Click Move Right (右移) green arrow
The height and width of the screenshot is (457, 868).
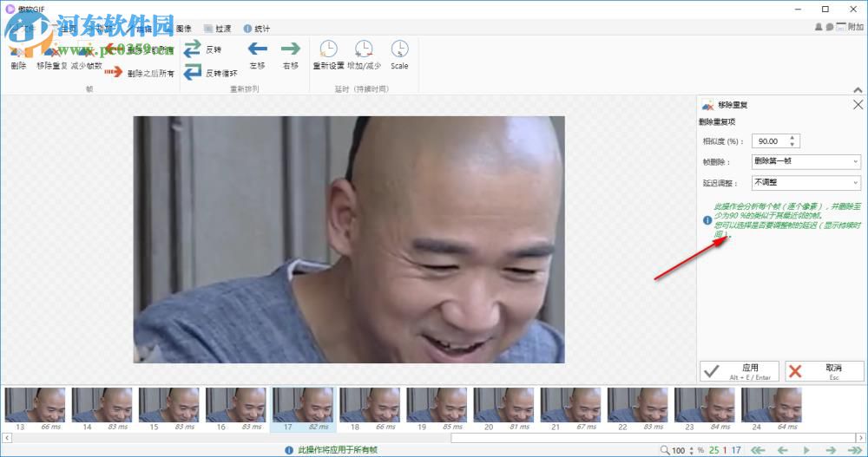click(291, 49)
